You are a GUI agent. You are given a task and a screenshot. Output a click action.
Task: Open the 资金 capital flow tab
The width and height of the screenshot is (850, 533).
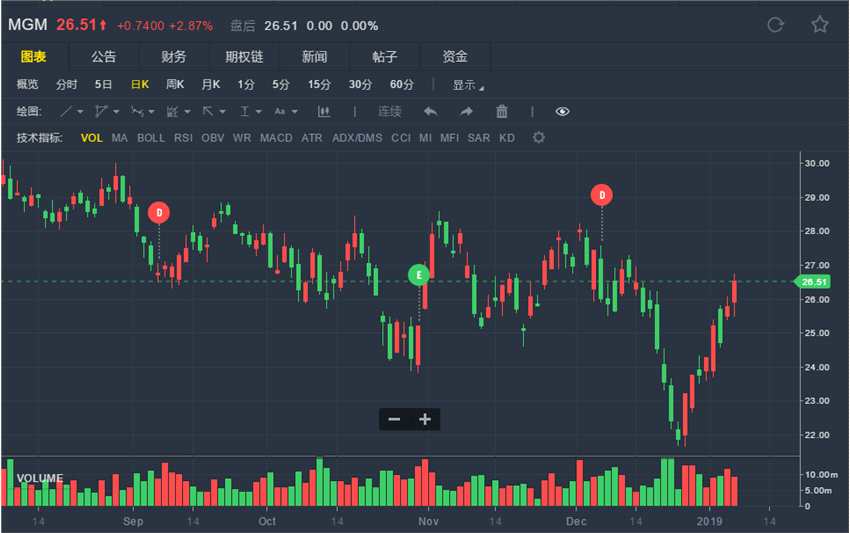(455, 56)
